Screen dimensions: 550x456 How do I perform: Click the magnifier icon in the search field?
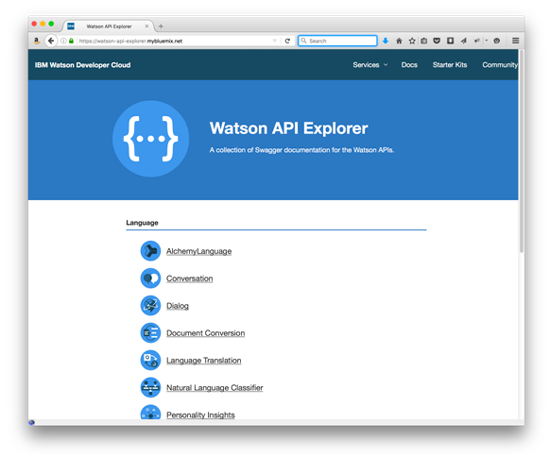[304, 41]
